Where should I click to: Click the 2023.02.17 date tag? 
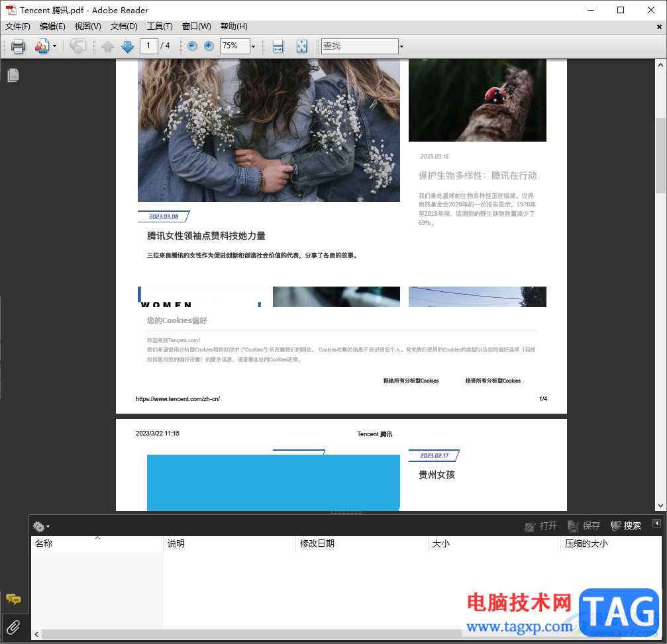tap(435, 455)
